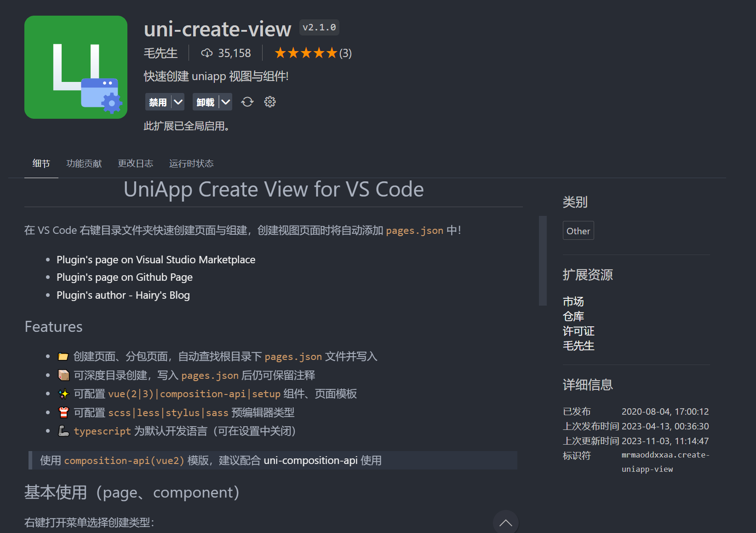
Task: Click the version badge v2.1.0
Action: point(319,28)
